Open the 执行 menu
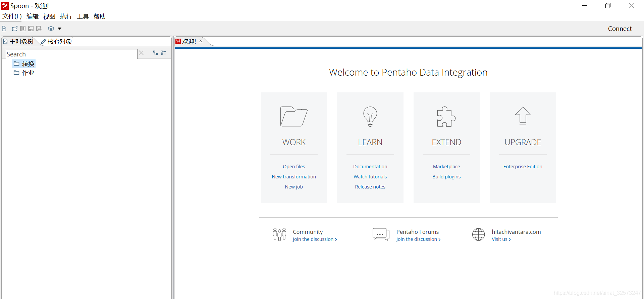This screenshot has height=299, width=644. (x=66, y=16)
